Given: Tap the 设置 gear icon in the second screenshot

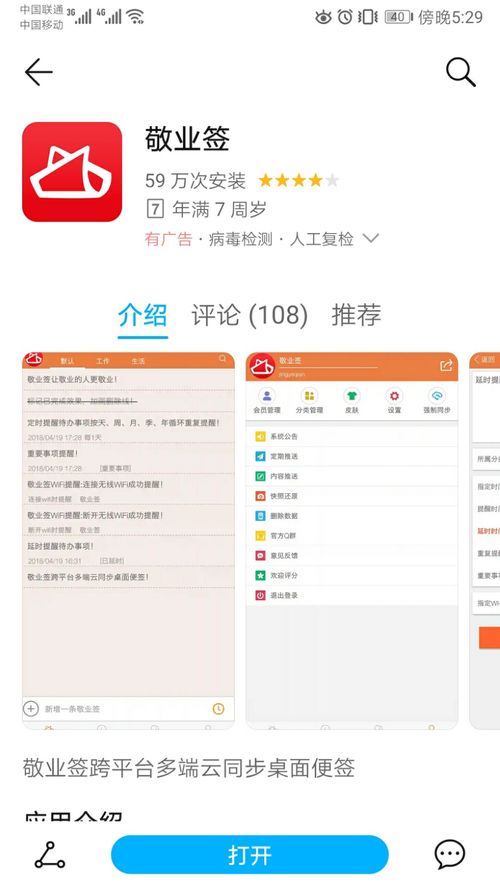Looking at the screenshot, I should click(394, 401).
